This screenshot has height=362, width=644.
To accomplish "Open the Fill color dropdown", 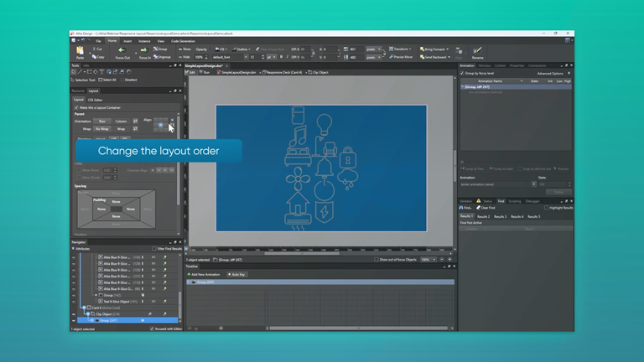I will 226,49.
